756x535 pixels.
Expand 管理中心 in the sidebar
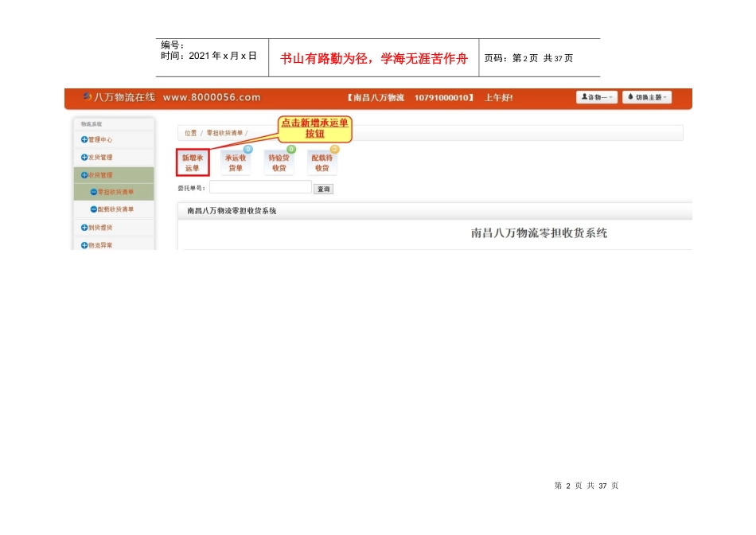pos(114,139)
